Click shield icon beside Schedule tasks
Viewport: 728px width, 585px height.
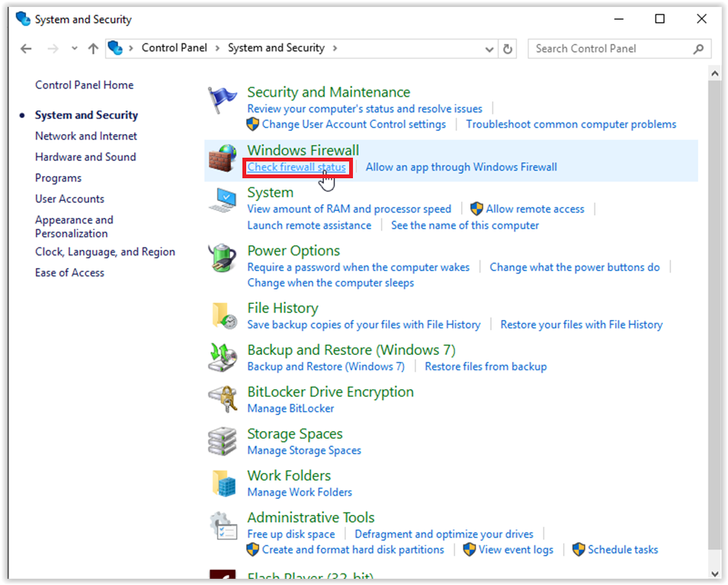[x=579, y=549]
